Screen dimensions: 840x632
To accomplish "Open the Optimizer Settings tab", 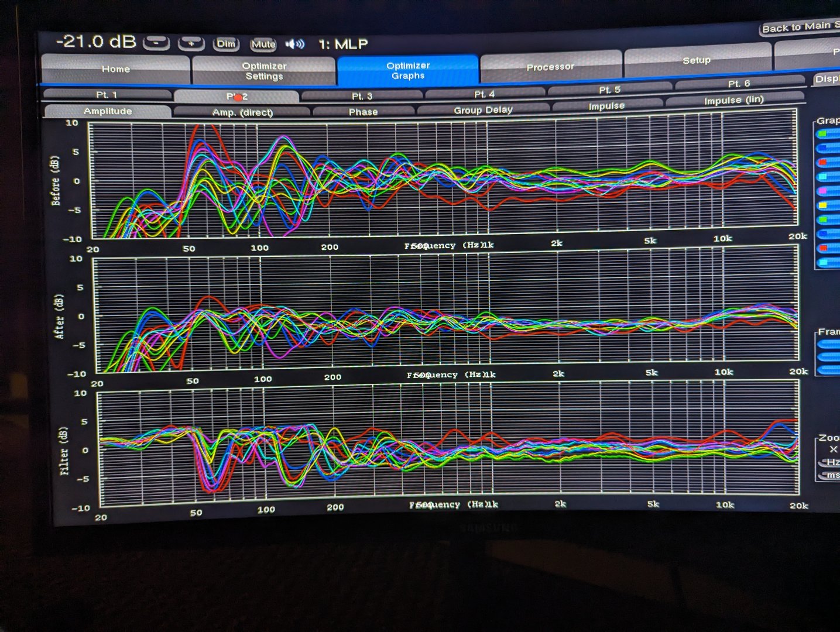I will (x=264, y=71).
